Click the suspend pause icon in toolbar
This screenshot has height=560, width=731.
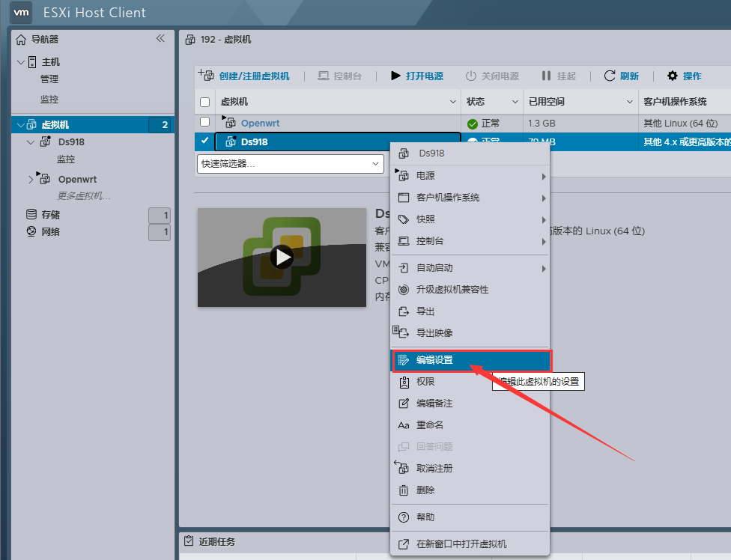[x=547, y=76]
